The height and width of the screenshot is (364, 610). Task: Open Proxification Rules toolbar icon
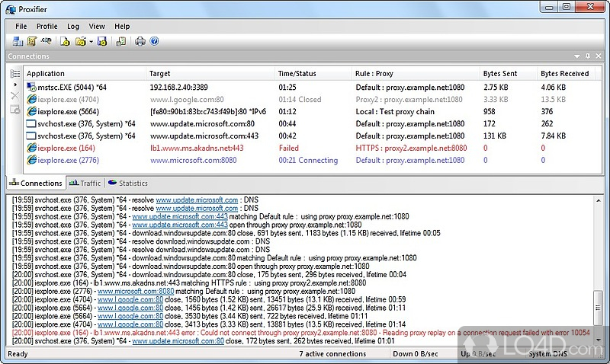(32, 41)
